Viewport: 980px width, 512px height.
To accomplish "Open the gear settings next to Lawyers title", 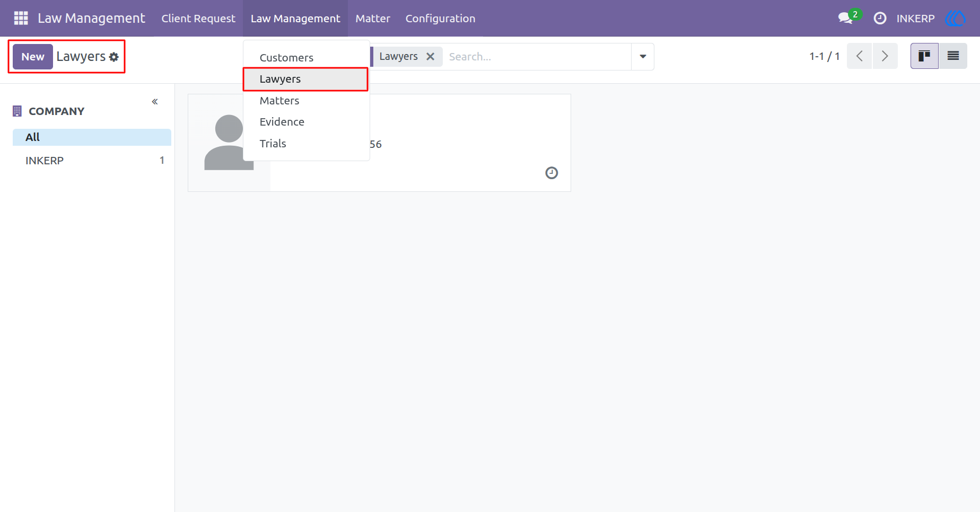I will (x=114, y=57).
